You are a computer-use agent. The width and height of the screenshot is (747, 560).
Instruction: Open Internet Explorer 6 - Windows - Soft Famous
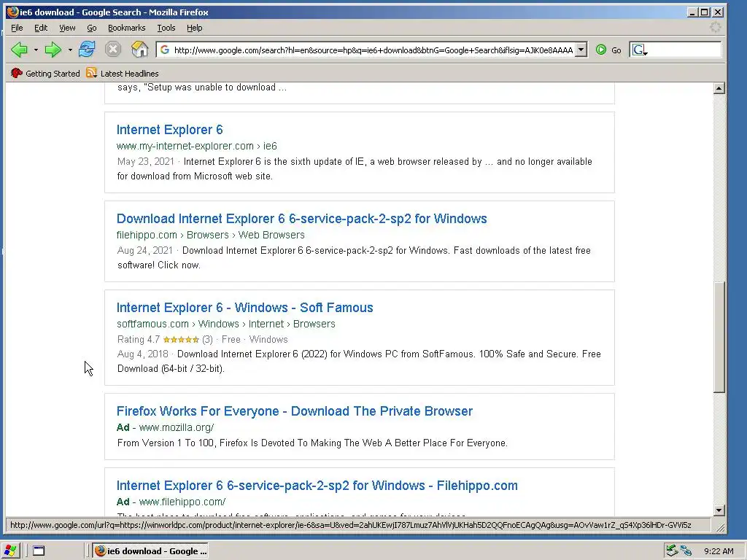(x=245, y=308)
